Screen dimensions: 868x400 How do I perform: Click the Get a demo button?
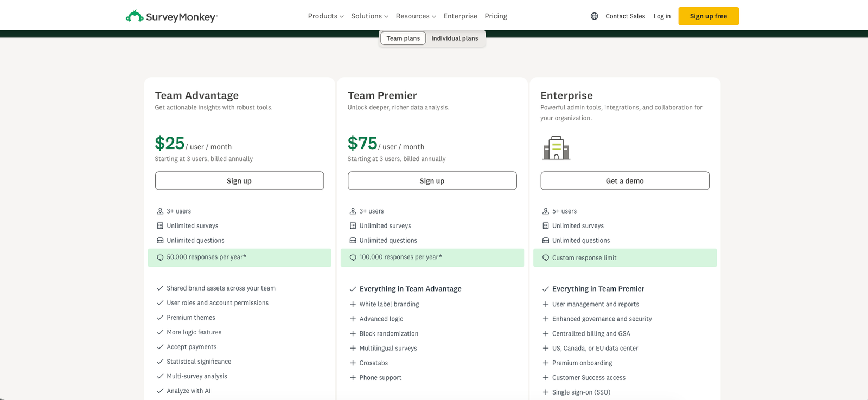click(x=625, y=181)
